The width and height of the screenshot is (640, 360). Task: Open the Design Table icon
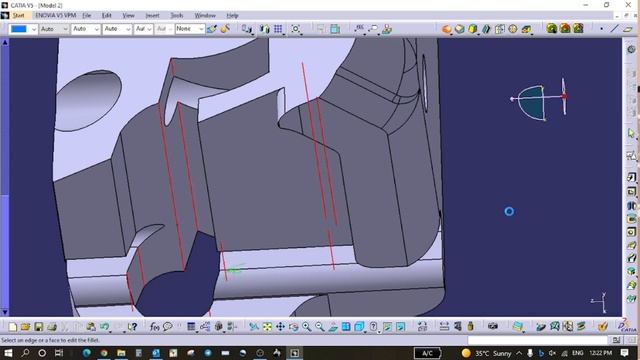(191, 327)
